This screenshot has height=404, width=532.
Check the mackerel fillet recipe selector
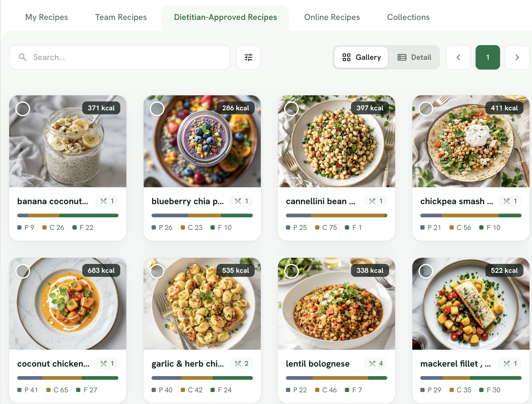tap(426, 271)
